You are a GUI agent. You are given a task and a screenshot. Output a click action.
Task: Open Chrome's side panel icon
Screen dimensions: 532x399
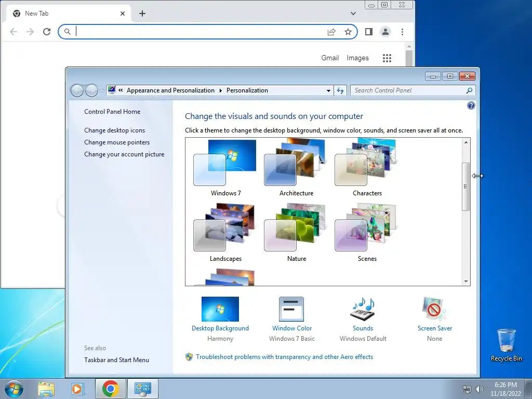click(x=369, y=32)
